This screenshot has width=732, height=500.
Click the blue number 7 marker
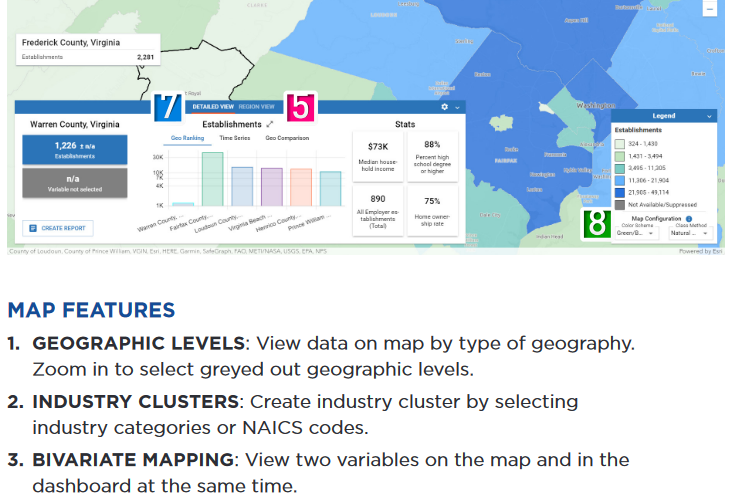(167, 106)
